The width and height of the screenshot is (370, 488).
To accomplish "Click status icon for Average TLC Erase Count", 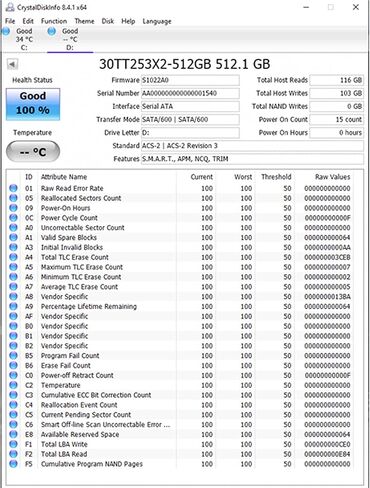I will pos(13,286).
